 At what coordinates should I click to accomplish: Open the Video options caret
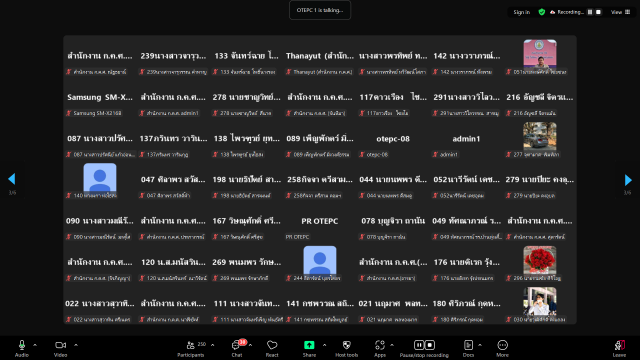point(76,345)
